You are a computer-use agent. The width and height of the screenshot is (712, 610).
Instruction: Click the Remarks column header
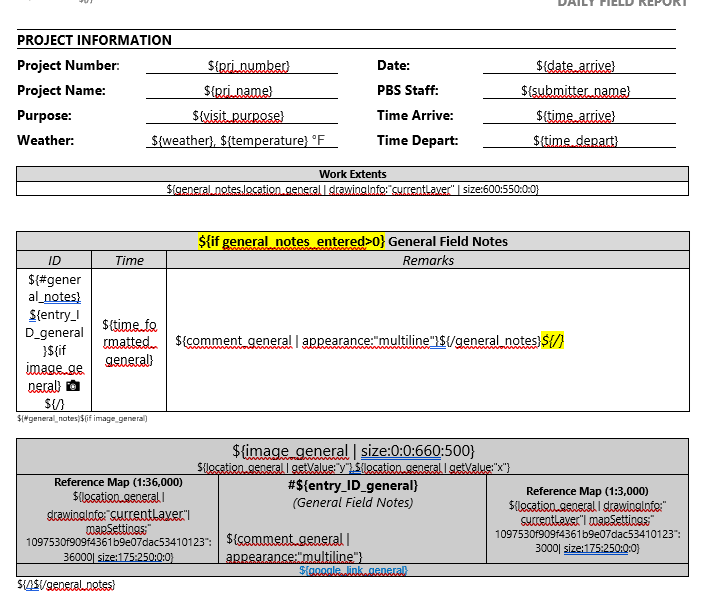coord(428,260)
